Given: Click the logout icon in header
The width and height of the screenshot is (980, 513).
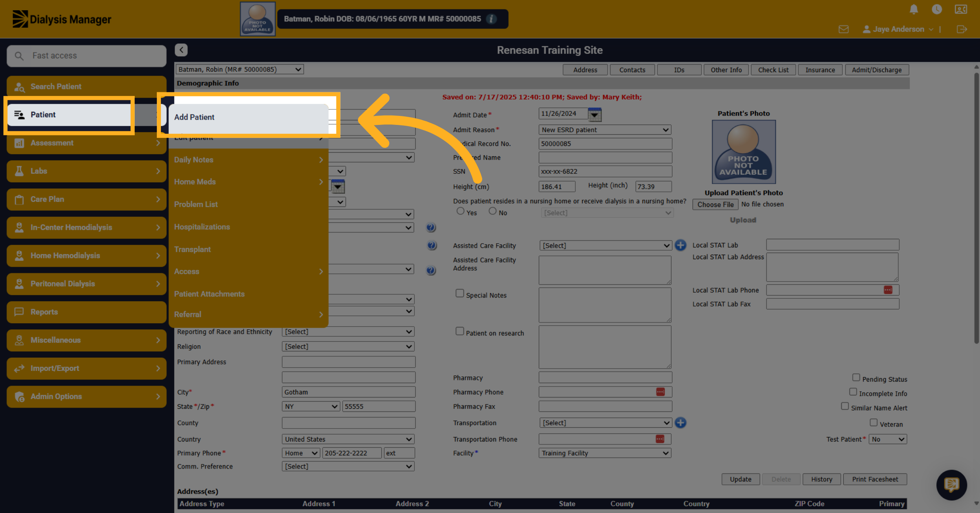Looking at the screenshot, I should [x=962, y=29].
